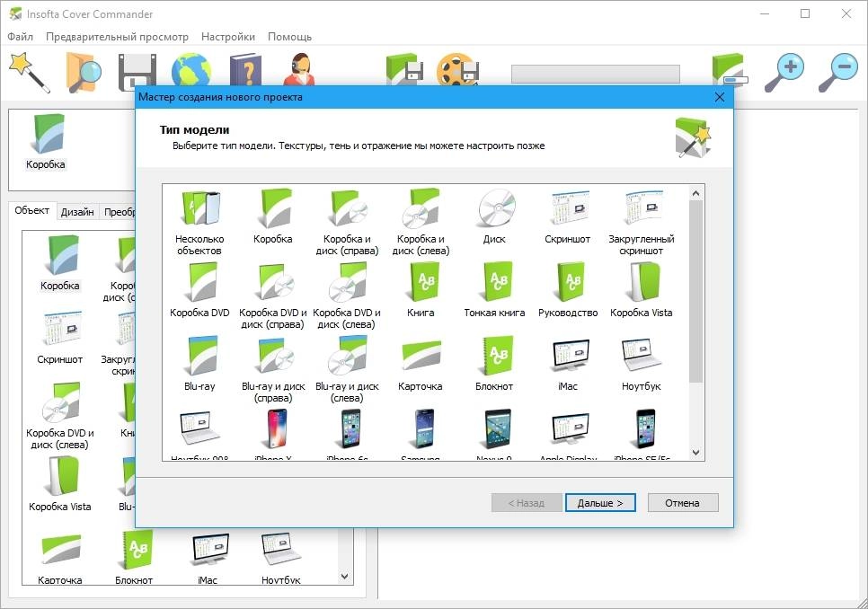Select 'Закругленный скриншот' model in wizard
Viewport: 868px width, 609px height.
641,222
